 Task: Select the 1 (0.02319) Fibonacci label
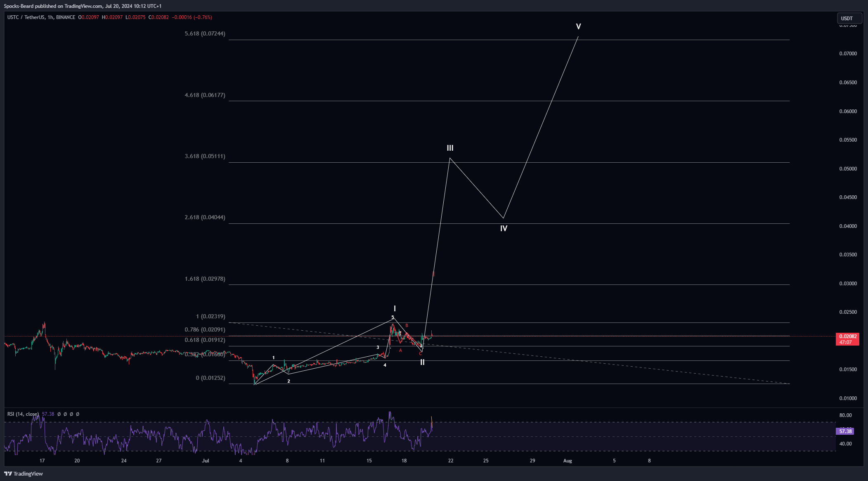click(210, 316)
